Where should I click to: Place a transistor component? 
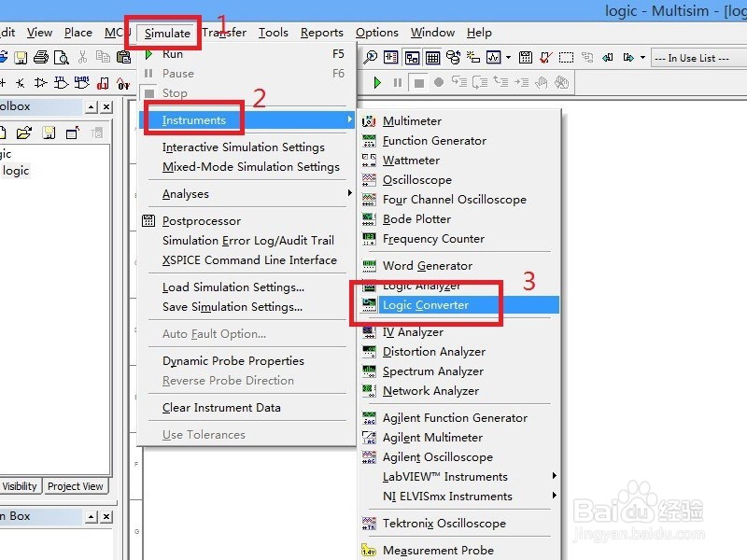pyautogui.click(x=20, y=83)
